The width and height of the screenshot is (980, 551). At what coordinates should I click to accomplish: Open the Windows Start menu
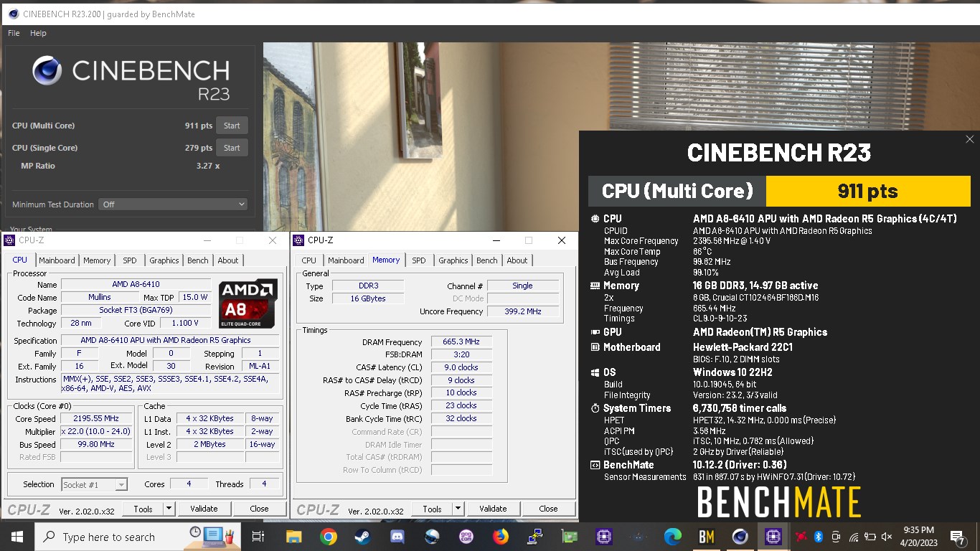pyautogui.click(x=17, y=537)
